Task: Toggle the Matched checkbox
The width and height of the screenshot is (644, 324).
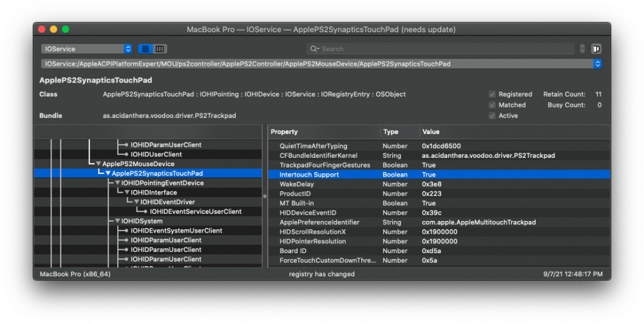Action: 492,105
